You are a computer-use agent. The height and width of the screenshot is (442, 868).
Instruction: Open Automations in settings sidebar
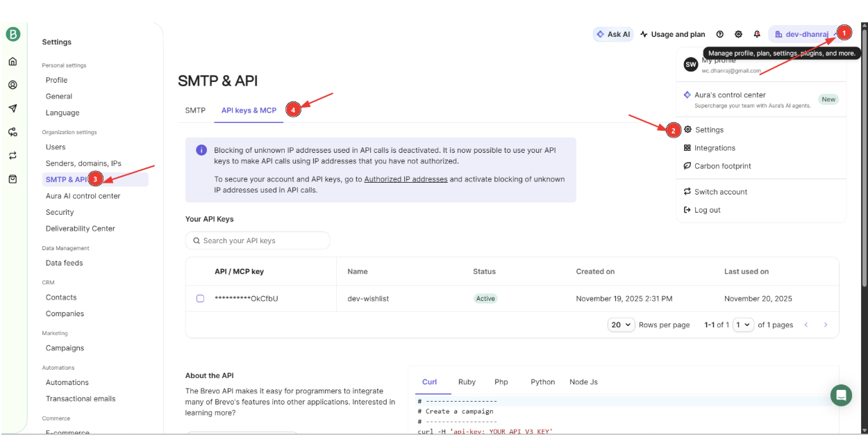[67, 382]
